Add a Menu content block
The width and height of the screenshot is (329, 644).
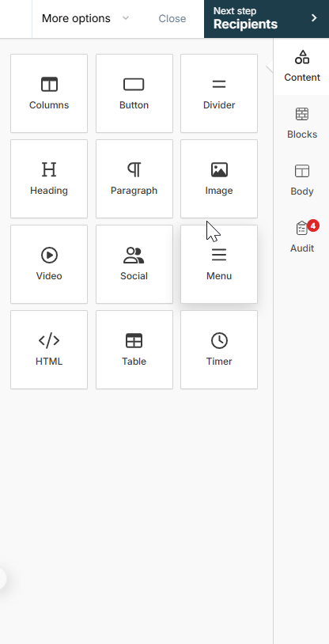(219, 264)
